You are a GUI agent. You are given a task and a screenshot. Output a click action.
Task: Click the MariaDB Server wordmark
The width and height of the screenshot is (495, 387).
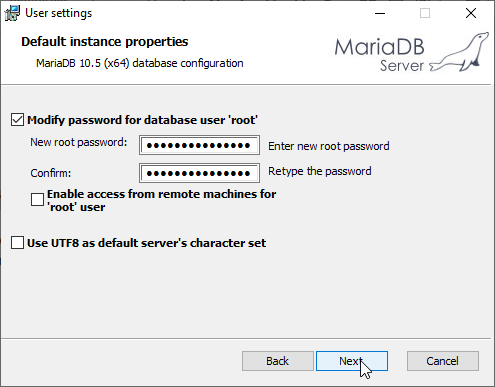[379, 55]
